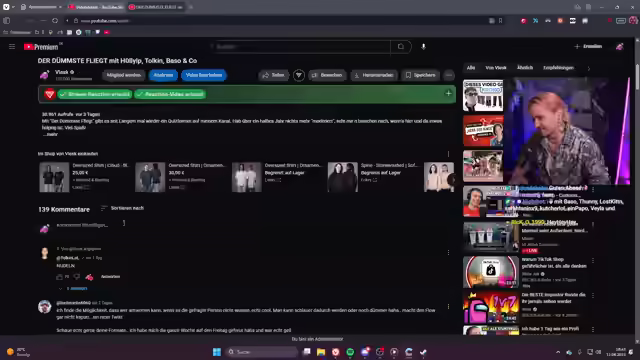This screenshot has width=640, height=360.
Task: Open the account avatar in YouTube header
Action: tap(620, 47)
